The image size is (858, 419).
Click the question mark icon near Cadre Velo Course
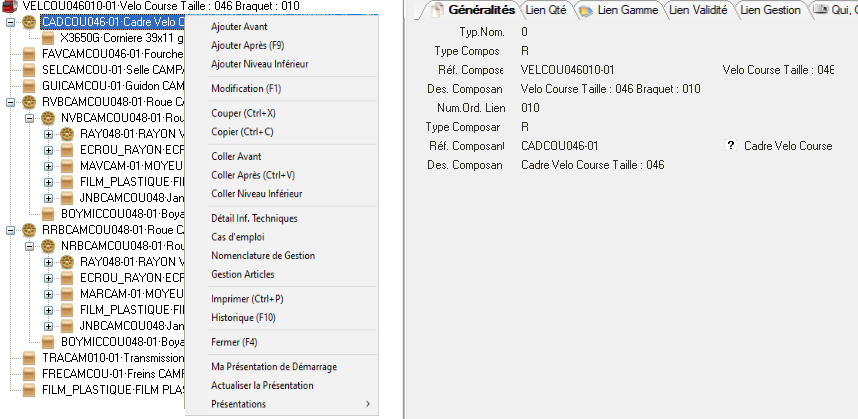click(732, 146)
